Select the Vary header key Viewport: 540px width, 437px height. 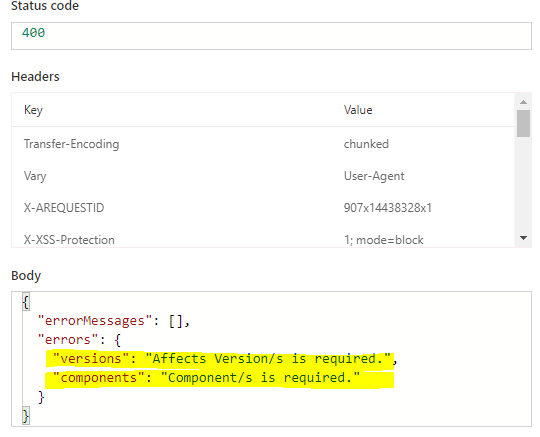[35, 176]
